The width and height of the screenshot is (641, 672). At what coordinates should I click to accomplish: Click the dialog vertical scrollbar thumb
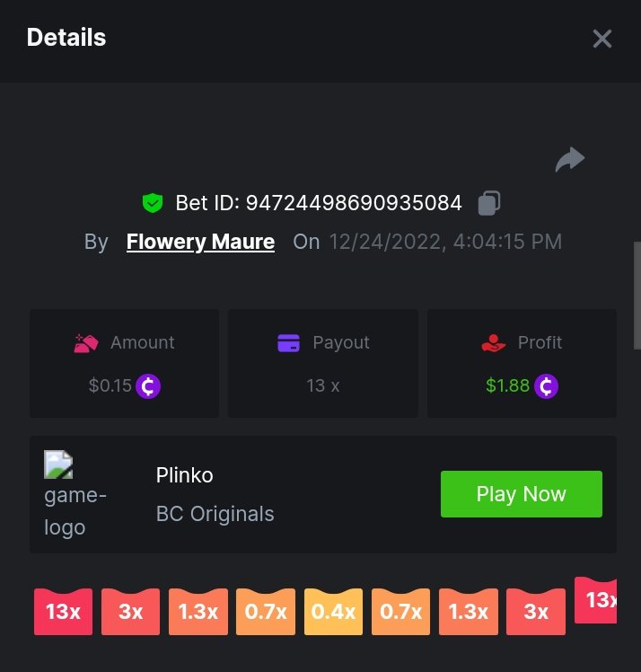tap(637, 296)
